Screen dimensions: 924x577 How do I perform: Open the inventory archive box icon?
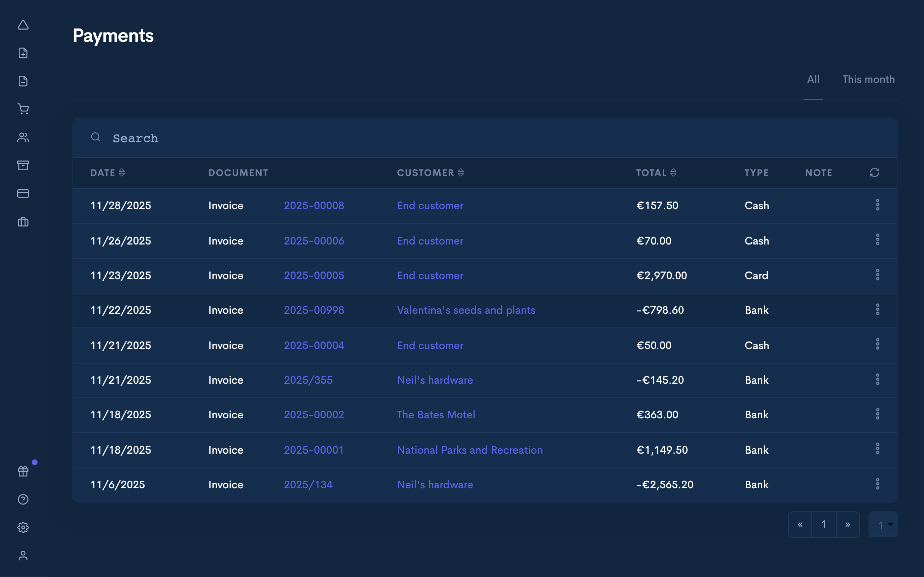click(23, 165)
